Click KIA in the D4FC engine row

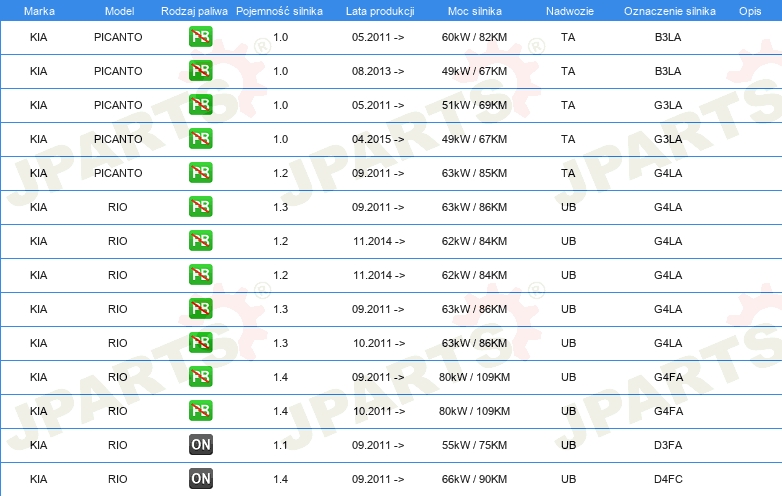click(38, 479)
